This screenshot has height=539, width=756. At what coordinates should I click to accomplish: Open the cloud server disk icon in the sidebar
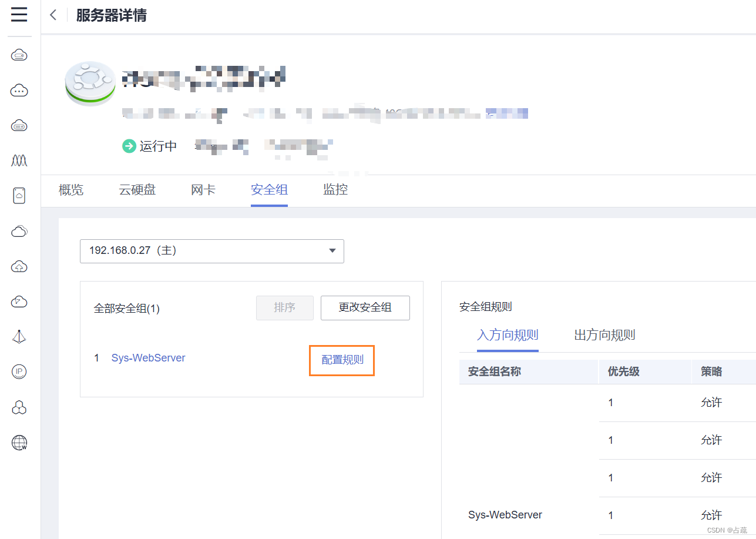19,55
